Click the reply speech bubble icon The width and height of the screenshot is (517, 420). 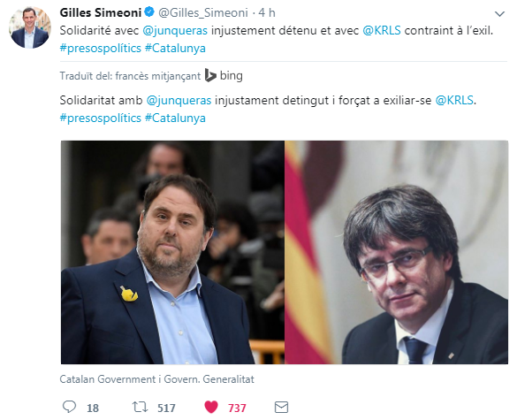pos(69,407)
